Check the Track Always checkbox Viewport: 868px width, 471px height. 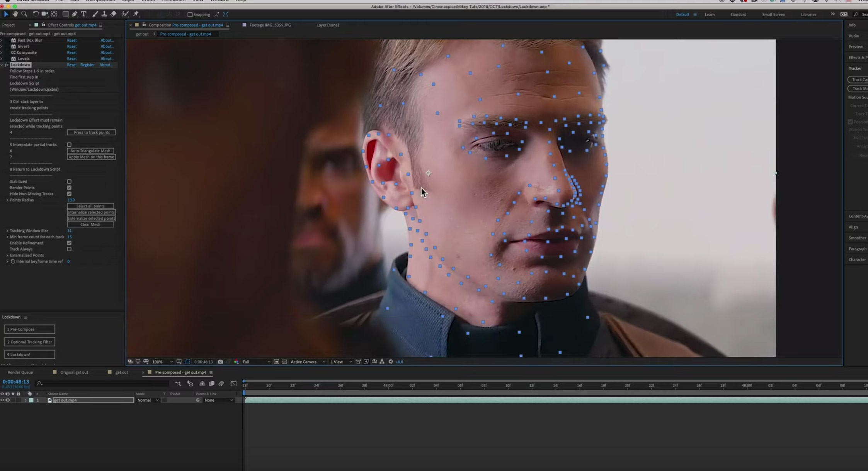(69, 249)
